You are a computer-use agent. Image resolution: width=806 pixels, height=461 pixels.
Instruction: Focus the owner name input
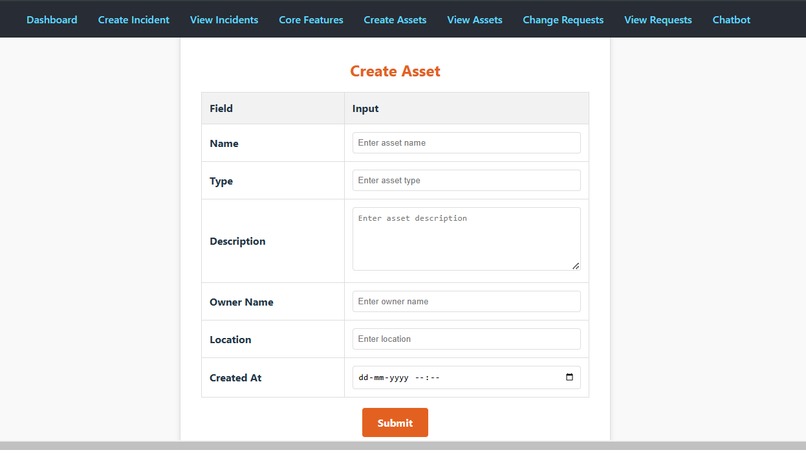pos(466,301)
